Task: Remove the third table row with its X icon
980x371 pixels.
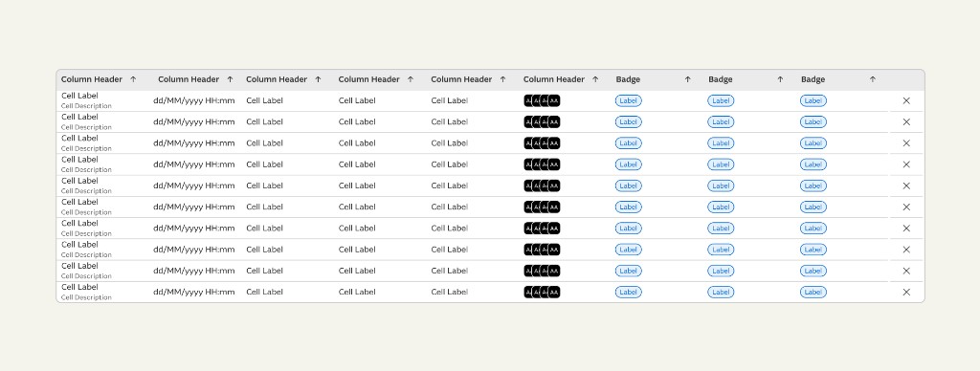Action: pyautogui.click(x=906, y=143)
